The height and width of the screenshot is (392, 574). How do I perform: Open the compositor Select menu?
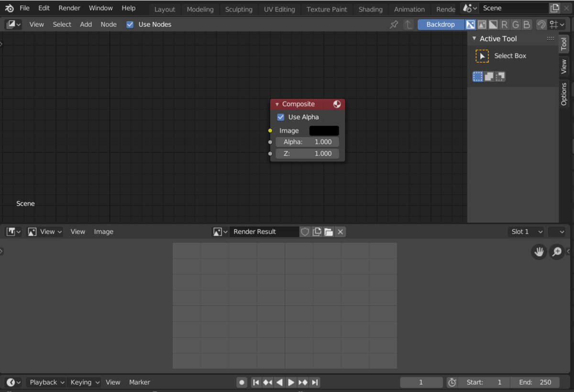coord(62,24)
